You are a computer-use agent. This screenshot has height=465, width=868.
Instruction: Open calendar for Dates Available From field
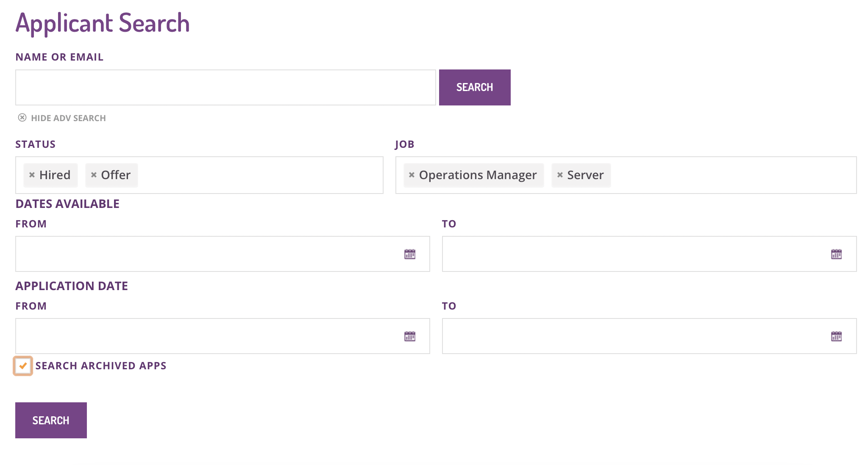tap(409, 254)
